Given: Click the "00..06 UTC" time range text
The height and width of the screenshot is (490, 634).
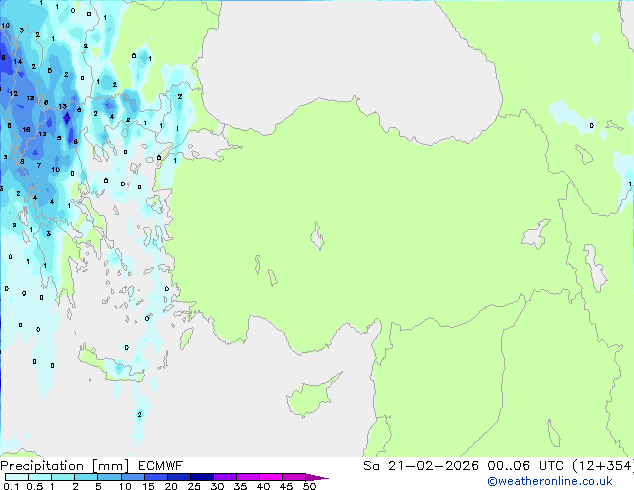Looking at the screenshot, I should [x=525, y=466].
